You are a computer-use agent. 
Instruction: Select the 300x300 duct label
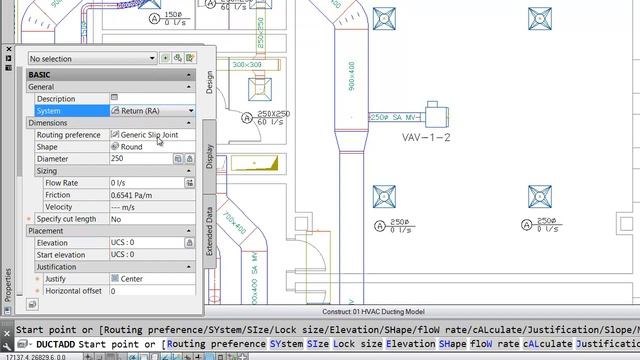pos(247,64)
